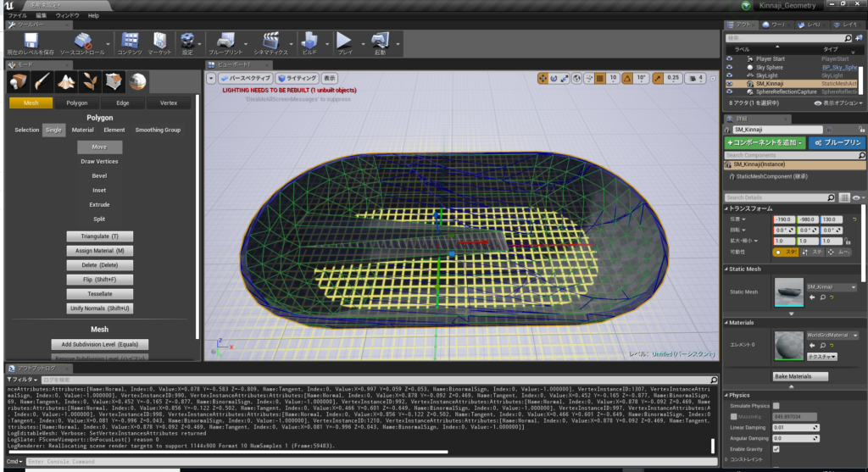Switch to the Vertex tab
The height and width of the screenshot is (472, 868).
(x=168, y=103)
